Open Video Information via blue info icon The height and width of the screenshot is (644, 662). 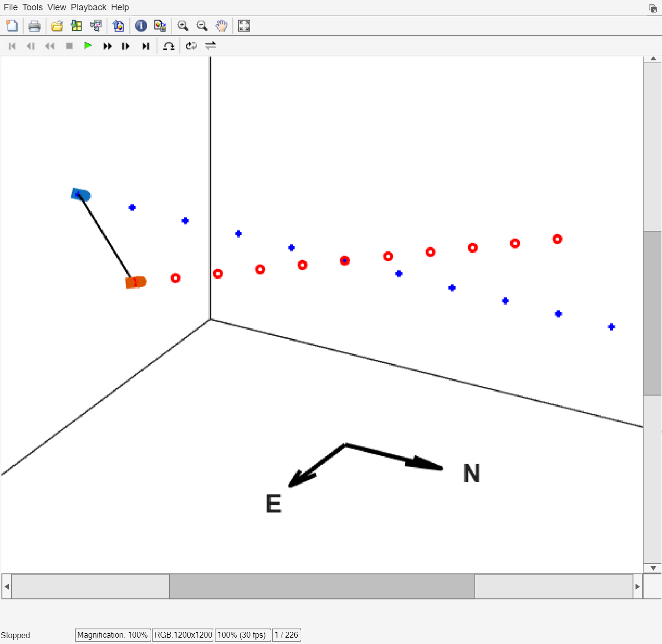coord(141,26)
